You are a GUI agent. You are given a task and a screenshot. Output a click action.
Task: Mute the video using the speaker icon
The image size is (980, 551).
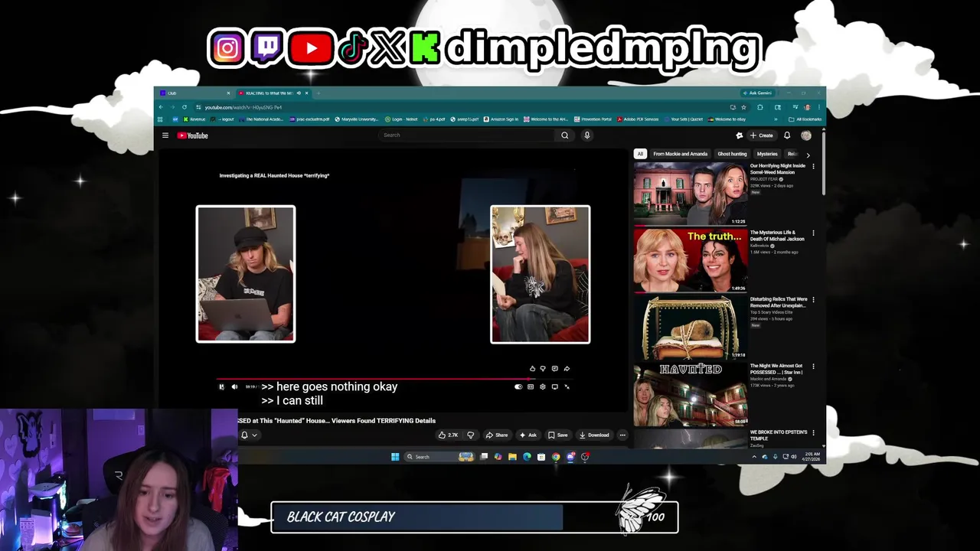coord(234,387)
